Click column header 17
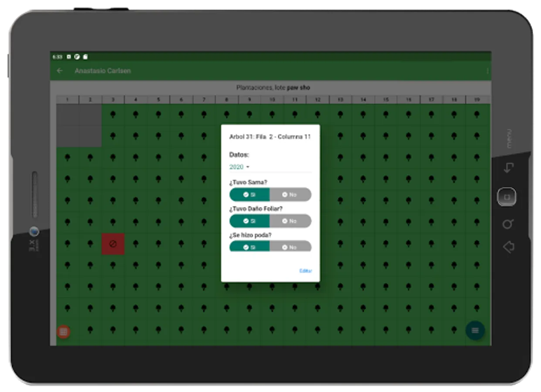The image size is (541, 392). pyautogui.click(x=431, y=100)
